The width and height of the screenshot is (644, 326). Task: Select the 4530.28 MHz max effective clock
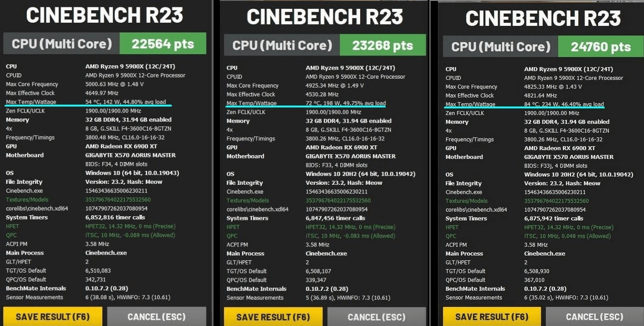tap(323, 94)
